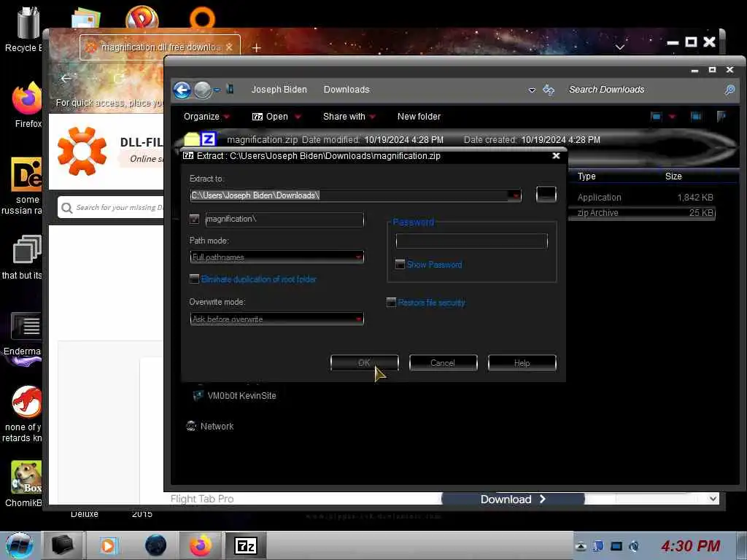Click the Explorer help icon
This screenshot has width=747, height=560.
721,117
